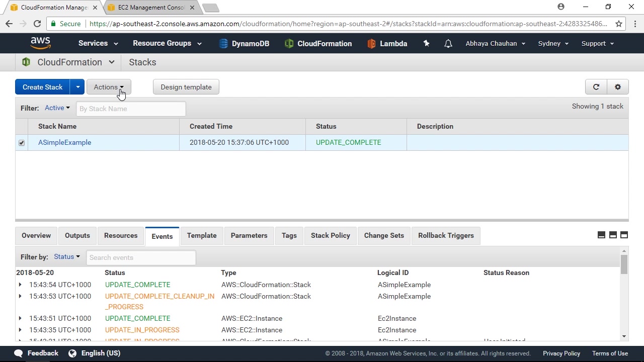Set the split pane half-height layout
Image resolution: width=644 pixels, height=362 pixels.
pos(613,235)
